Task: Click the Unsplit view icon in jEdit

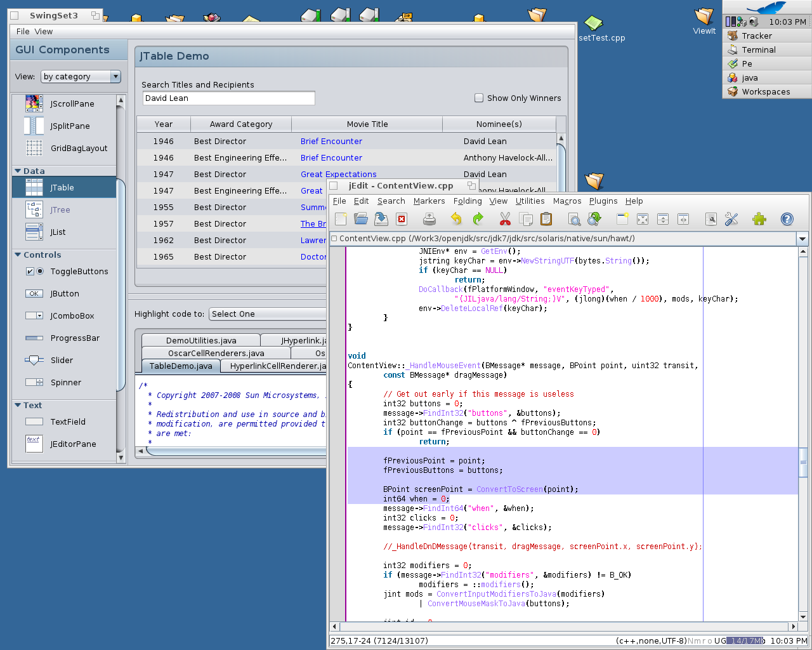Action: pyautogui.click(x=643, y=219)
